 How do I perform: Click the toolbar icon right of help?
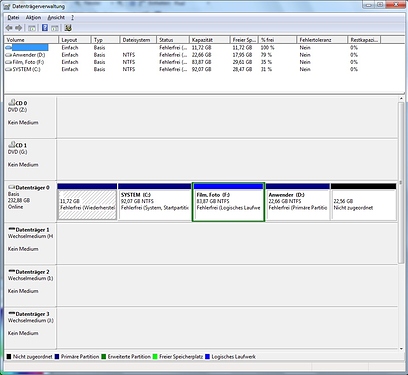pyautogui.click(x=55, y=28)
